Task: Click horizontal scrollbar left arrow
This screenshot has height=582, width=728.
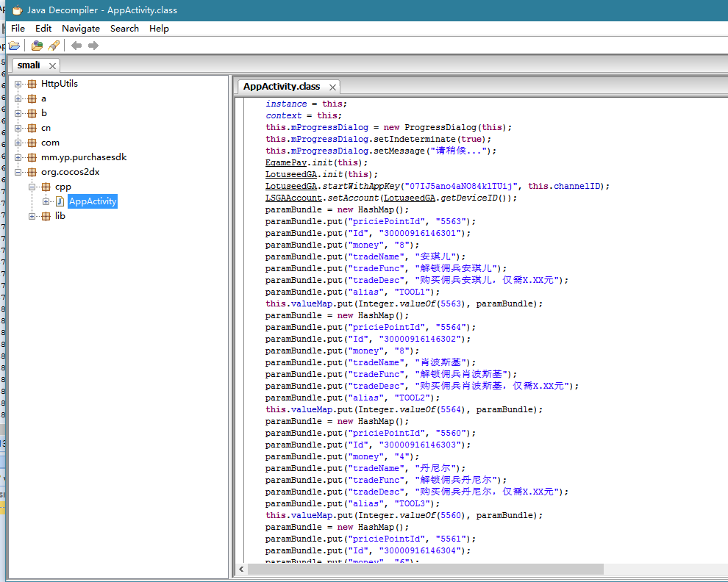Action: [x=241, y=569]
